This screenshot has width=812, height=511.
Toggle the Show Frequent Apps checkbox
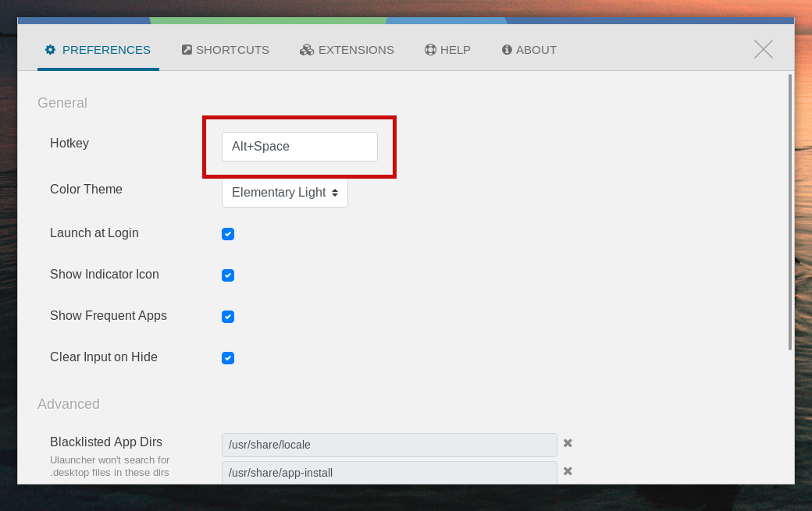pyautogui.click(x=228, y=317)
